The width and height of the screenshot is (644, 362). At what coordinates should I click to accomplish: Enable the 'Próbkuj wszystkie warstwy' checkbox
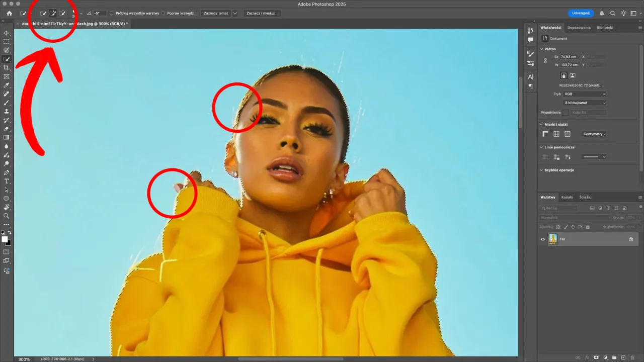[111, 14]
